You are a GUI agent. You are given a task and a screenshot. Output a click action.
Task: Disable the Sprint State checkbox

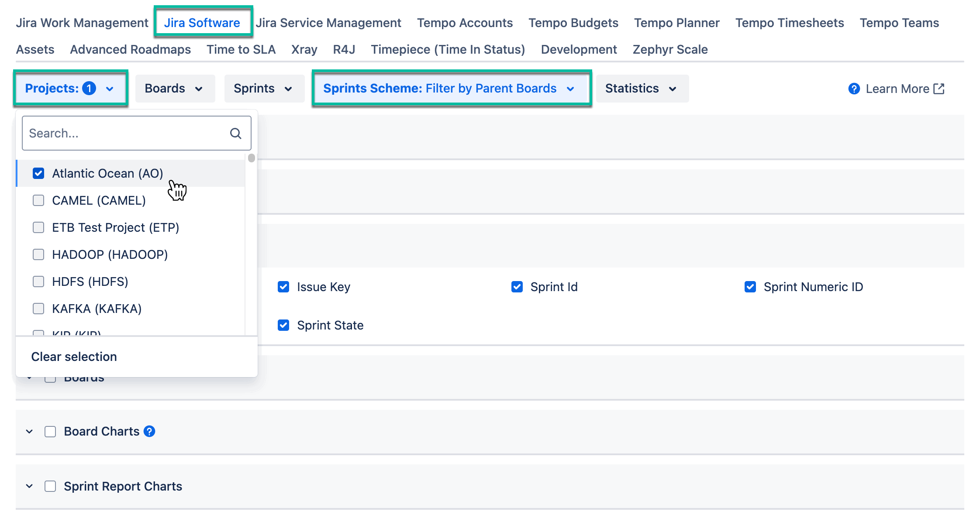coord(283,325)
